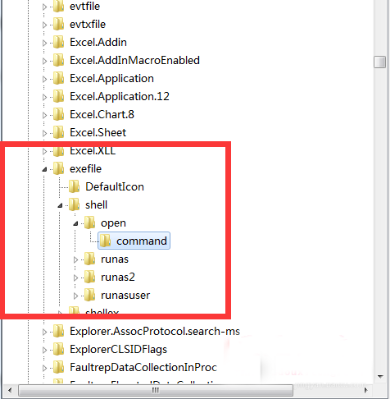The image size is (391, 399).
Task: Click the command folder icon
Action: click(106, 241)
